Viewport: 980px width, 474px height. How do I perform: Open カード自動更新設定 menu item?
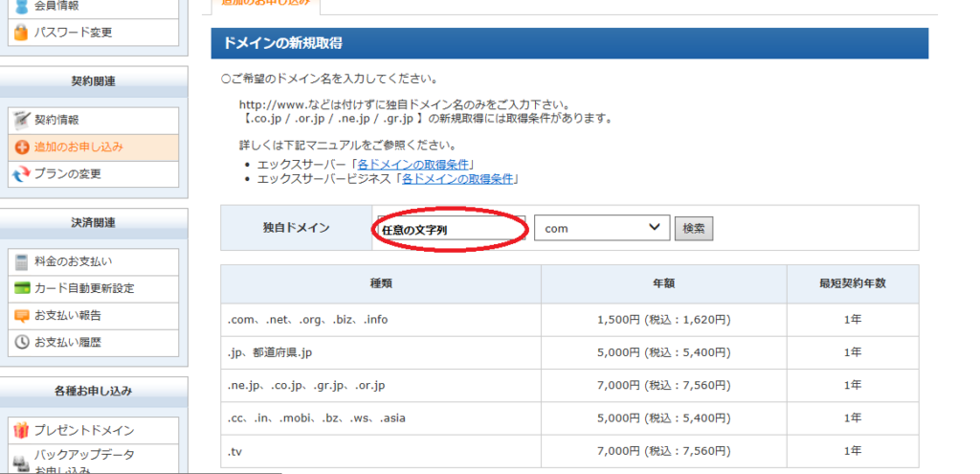click(84, 288)
